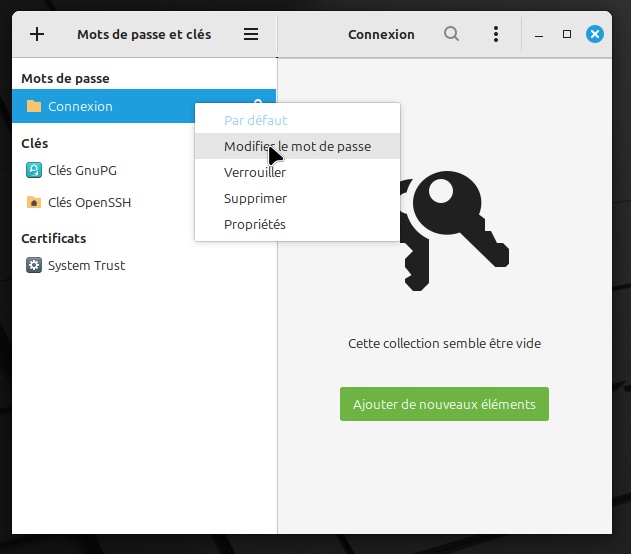The width and height of the screenshot is (631, 554).
Task: Click the Mots de passe et clés title
Action: (x=144, y=34)
